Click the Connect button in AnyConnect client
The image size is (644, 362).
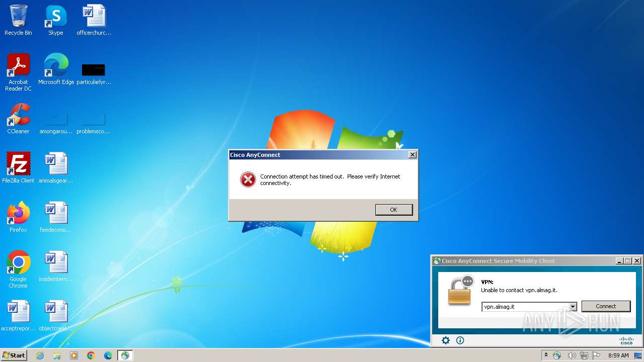point(606,306)
